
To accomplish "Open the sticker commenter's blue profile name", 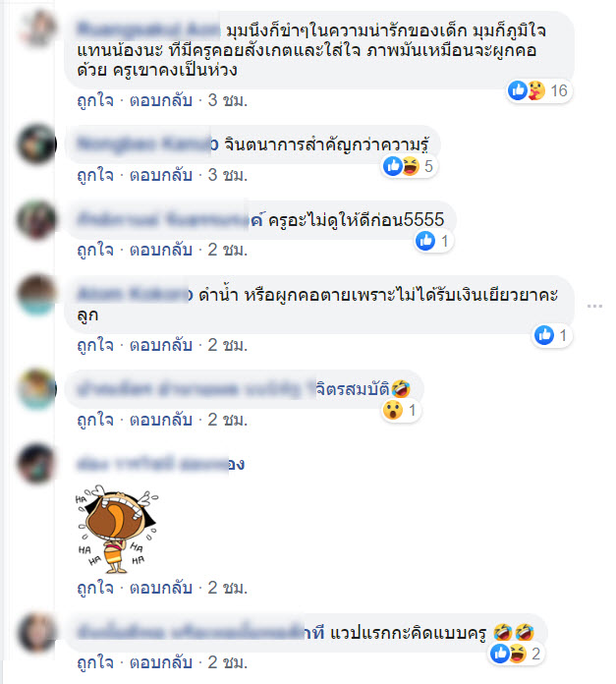I will point(160,464).
